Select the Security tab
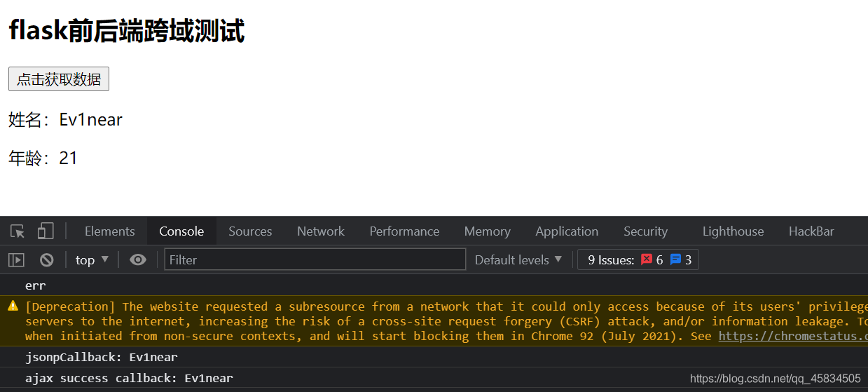Viewport: 868px width, 392px height. pos(645,231)
